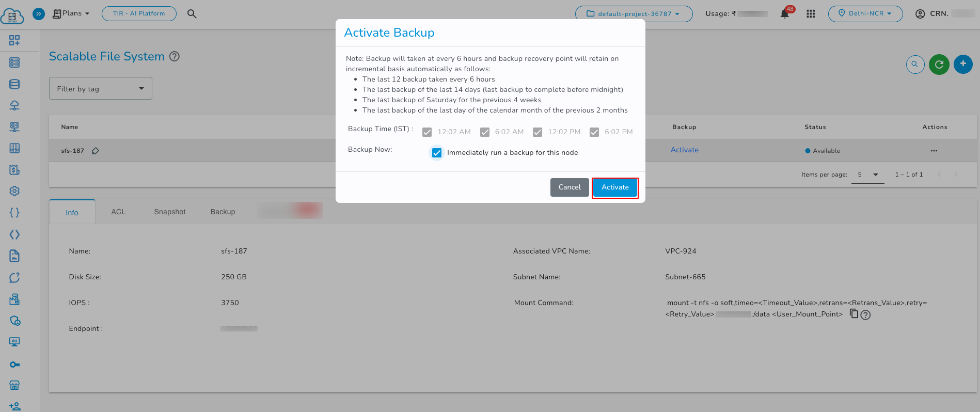
Task: Expand the default-project-36787 selector
Action: tap(634, 14)
